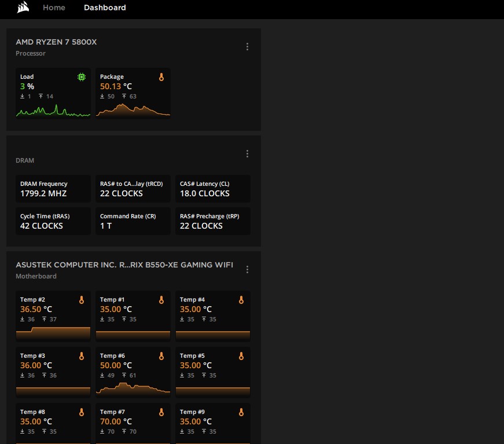Image resolution: width=504 pixels, height=444 pixels.
Task: Click the 36.00 °C reading of Temp #3
Action: [x=36, y=365]
